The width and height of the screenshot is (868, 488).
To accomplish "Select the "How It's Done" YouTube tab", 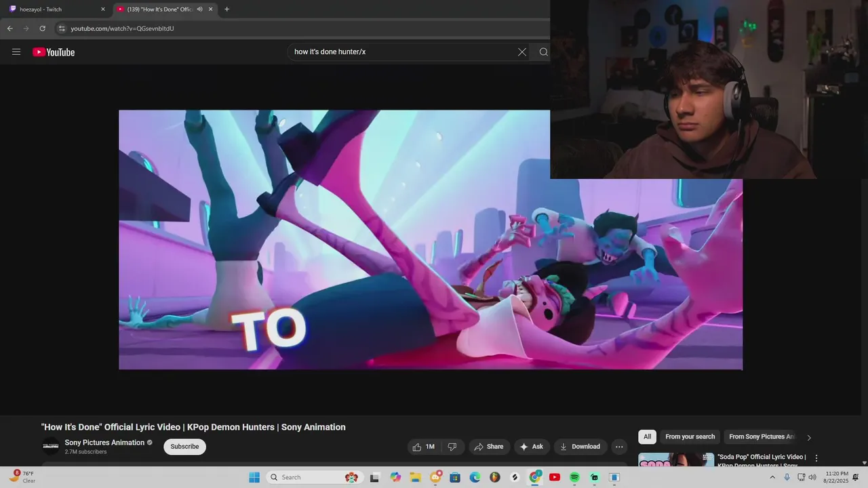I will coord(159,9).
